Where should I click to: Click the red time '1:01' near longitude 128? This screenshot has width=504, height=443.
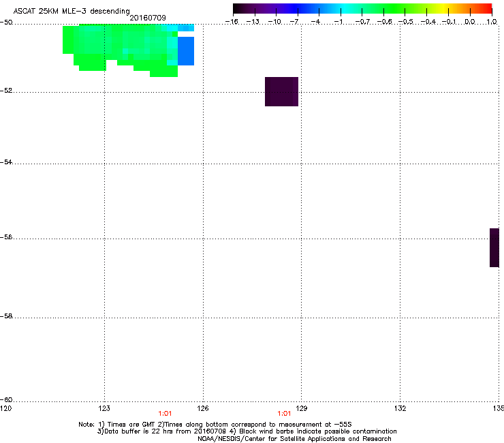coord(284,414)
